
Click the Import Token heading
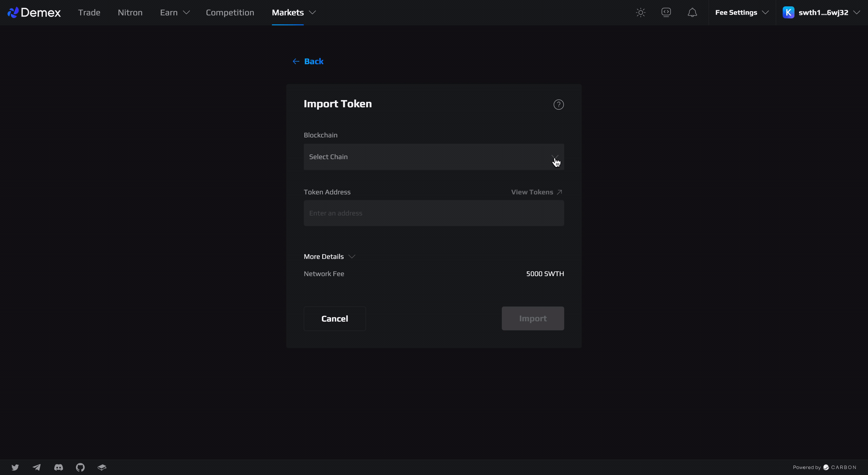point(338,104)
